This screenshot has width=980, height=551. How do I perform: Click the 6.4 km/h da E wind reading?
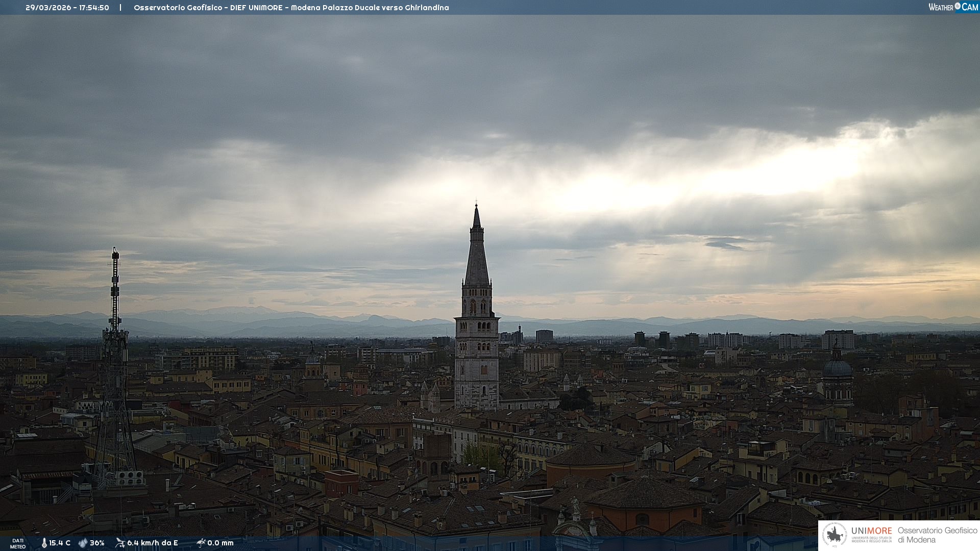(152, 543)
